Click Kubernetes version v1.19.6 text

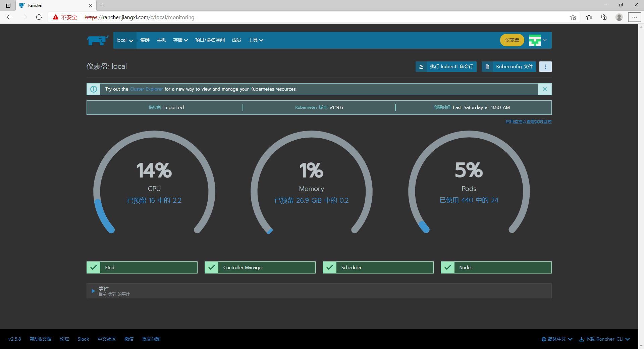[336, 107]
